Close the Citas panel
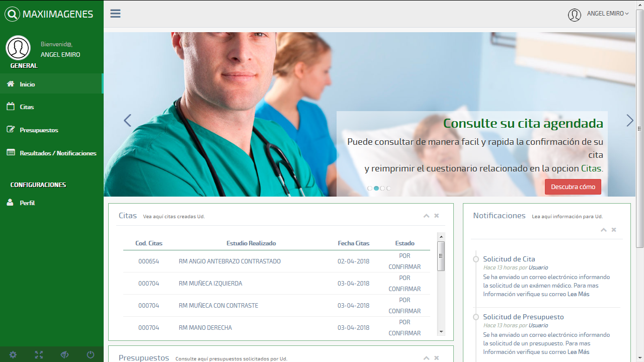Image resolution: width=644 pixels, height=362 pixels. pyautogui.click(x=437, y=216)
